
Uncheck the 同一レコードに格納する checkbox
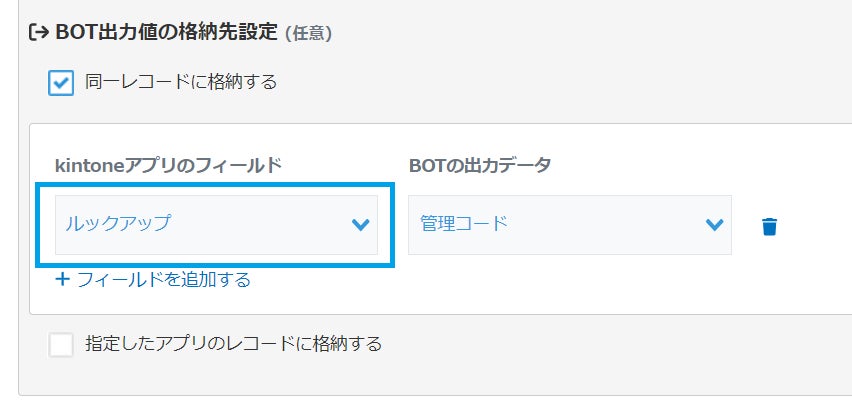click(x=61, y=82)
